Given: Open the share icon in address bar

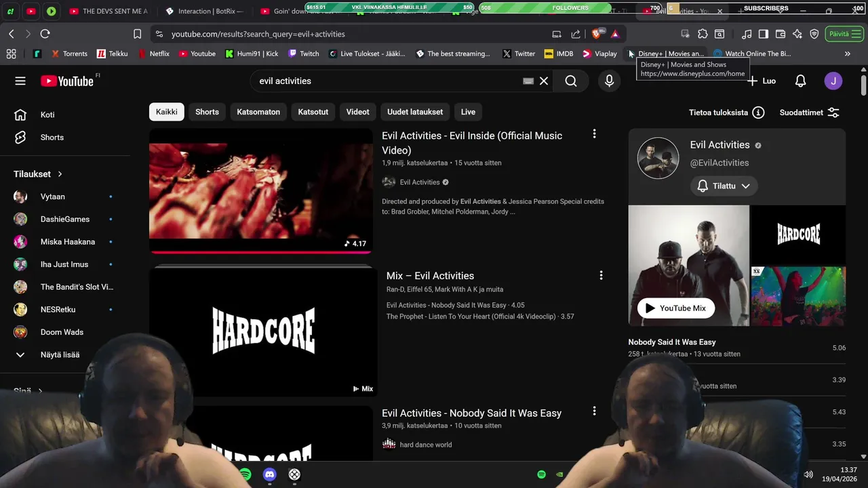Looking at the screenshot, I should click(x=576, y=34).
